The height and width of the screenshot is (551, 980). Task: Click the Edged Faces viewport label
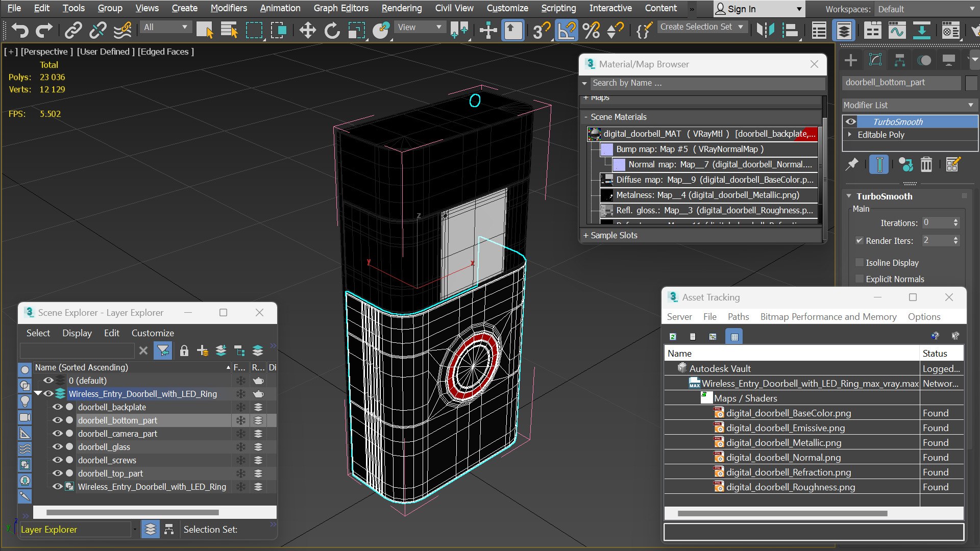[166, 52]
